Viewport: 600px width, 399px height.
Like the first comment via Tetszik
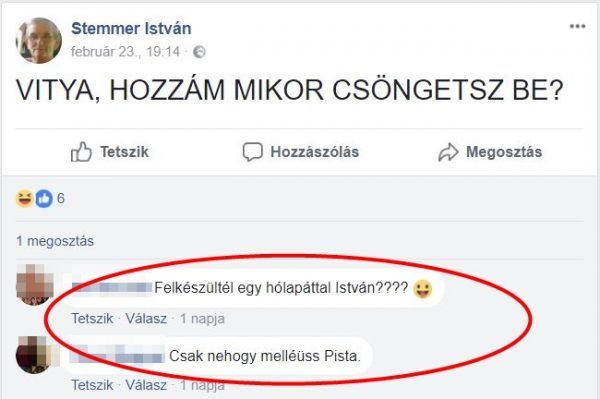[92, 318]
